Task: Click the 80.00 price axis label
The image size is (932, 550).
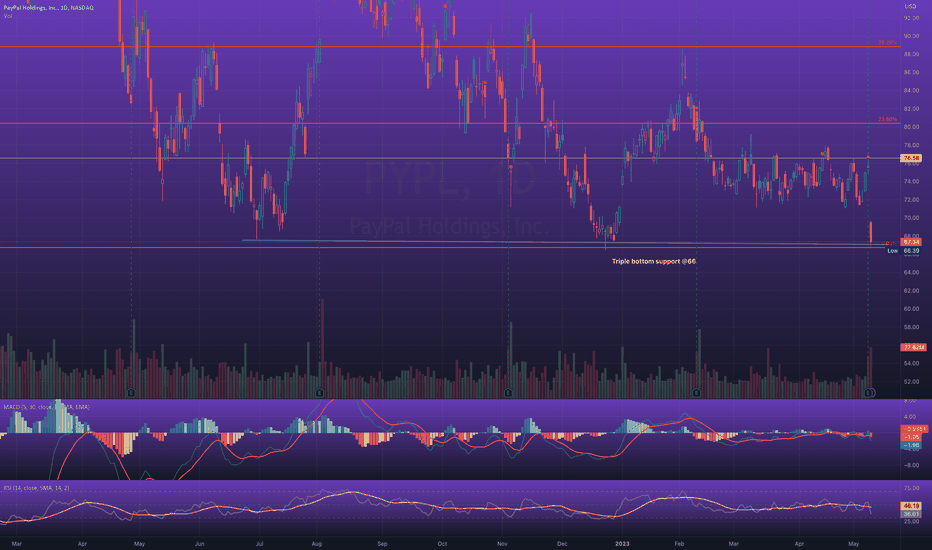Action: pos(911,127)
